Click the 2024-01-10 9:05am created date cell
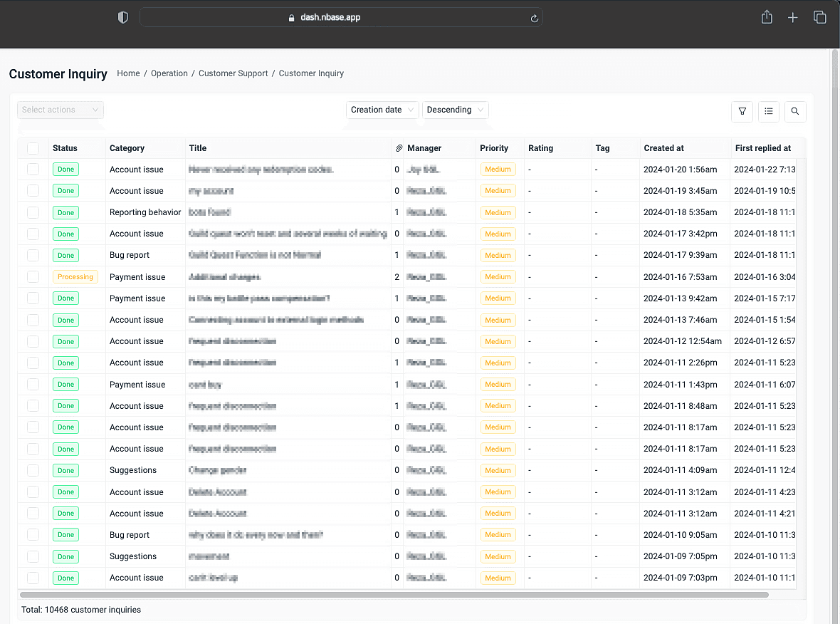 click(681, 534)
